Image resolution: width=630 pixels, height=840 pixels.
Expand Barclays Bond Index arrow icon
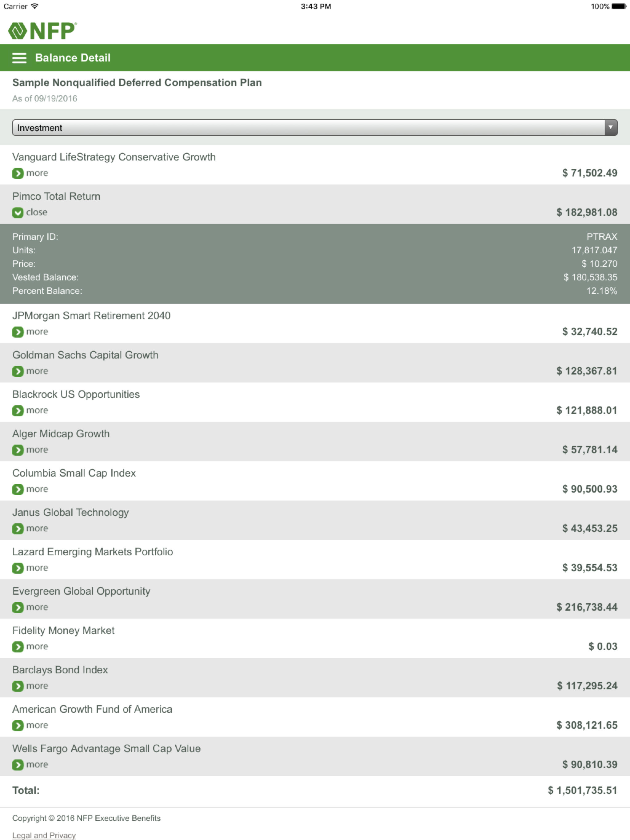click(18, 686)
